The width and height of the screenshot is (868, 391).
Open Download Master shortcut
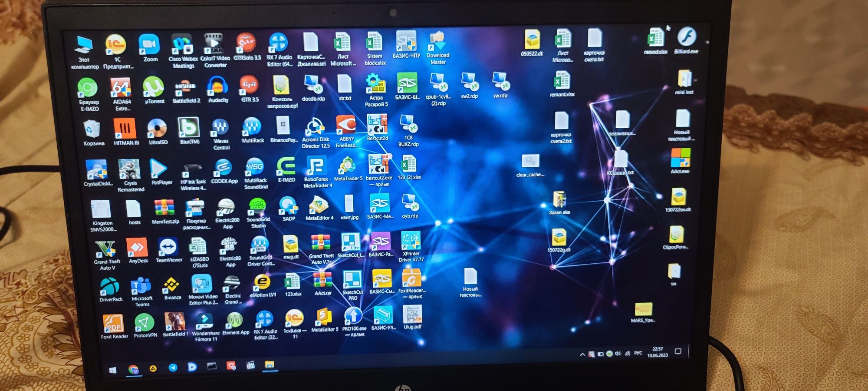pos(438,48)
